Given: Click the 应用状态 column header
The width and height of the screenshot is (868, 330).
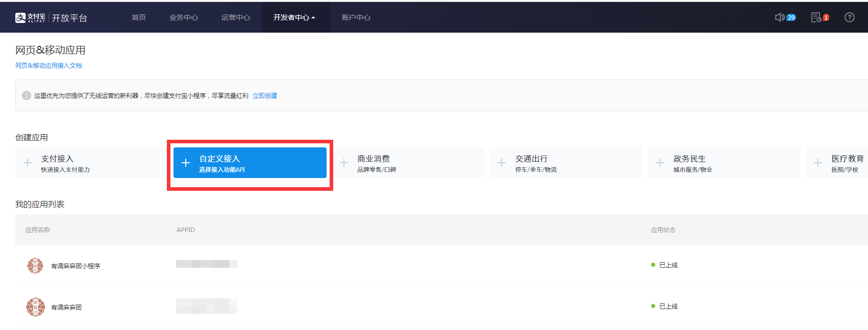Looking at the screenshot, I should (x=663, y=230).
